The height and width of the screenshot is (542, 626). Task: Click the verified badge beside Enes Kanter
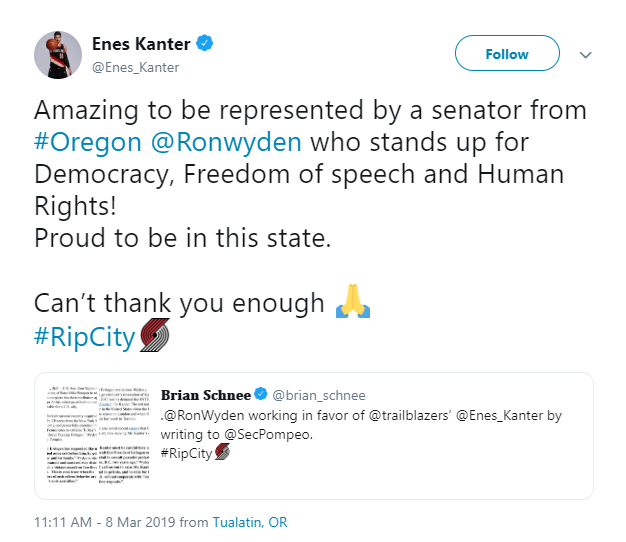[x=205, y=44]
